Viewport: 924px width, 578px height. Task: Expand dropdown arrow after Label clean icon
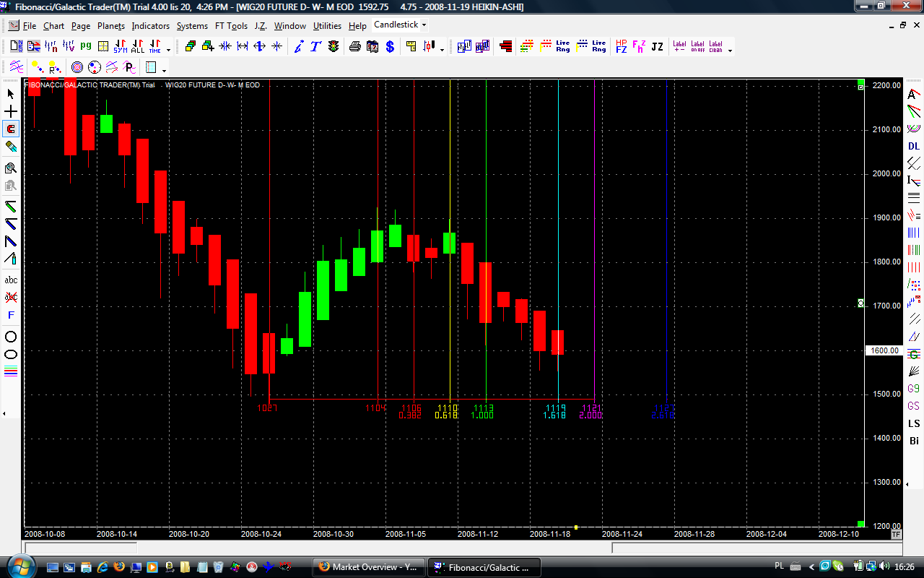click(730, 50)
